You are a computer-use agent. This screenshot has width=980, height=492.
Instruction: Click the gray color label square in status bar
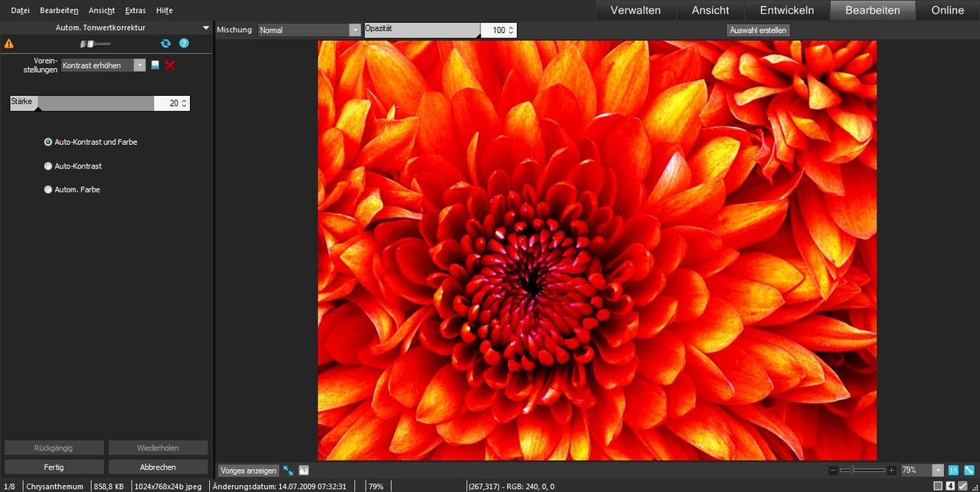point(938,486)
